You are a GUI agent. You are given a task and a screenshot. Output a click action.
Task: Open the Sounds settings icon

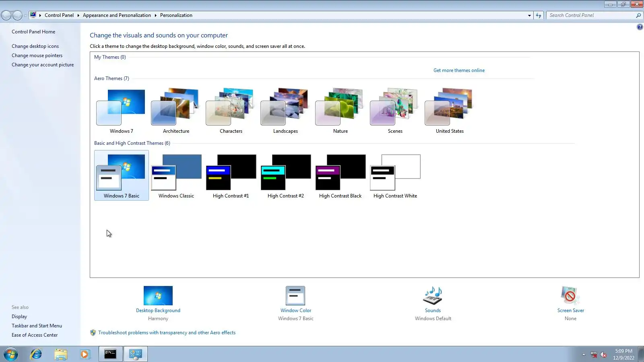[433, 296]
